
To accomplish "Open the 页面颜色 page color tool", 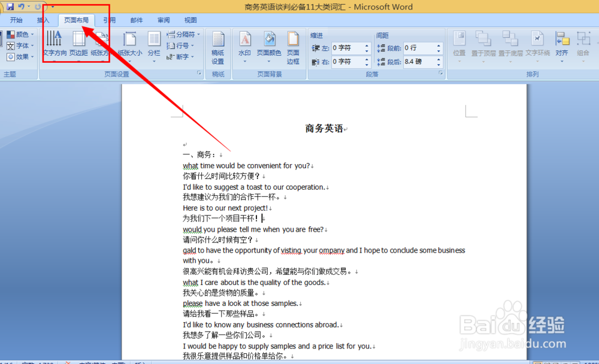I will 269,46.
